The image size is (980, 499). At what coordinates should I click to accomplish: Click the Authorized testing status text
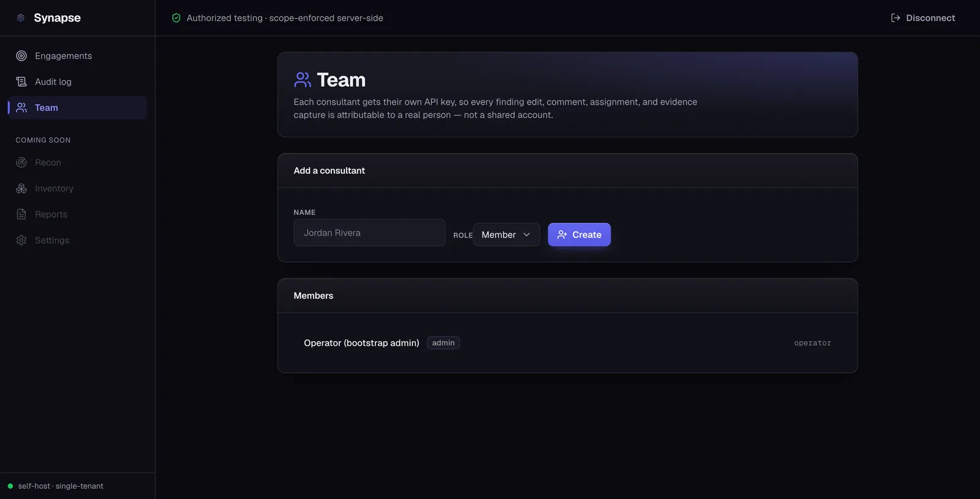coord(285,18)
